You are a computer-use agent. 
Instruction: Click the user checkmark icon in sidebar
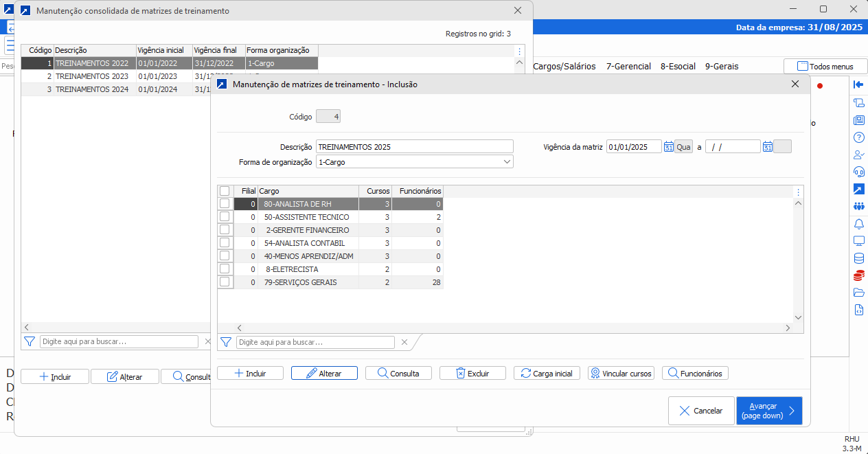(x=858, y=155)
